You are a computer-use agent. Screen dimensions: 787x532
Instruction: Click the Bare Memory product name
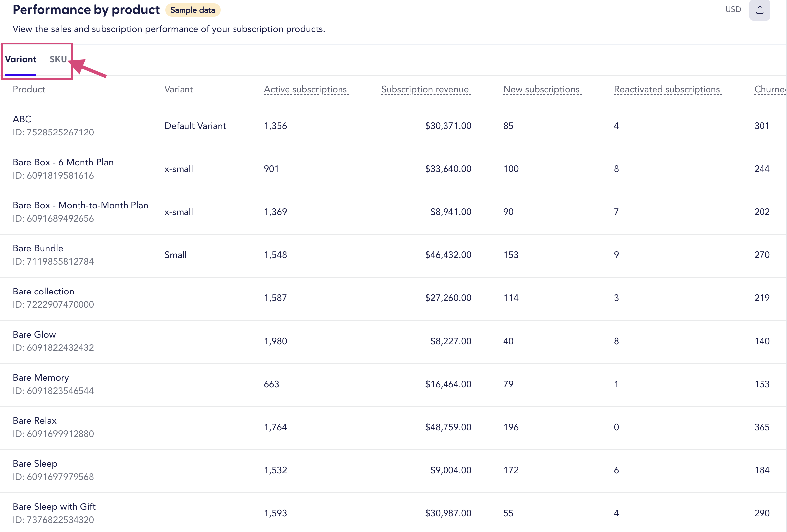41,377
